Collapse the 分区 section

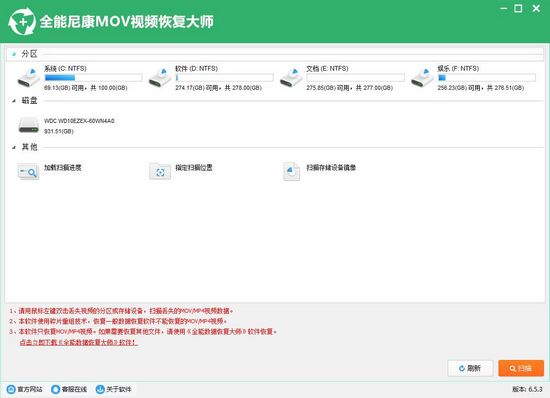pos(14,54)
